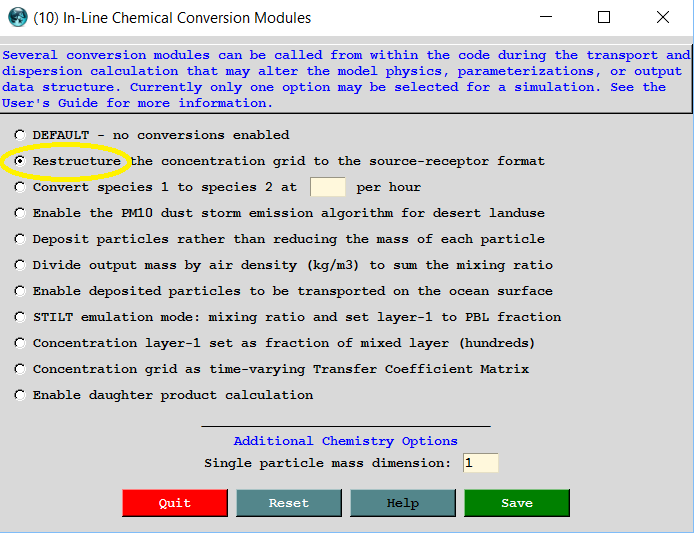This screenshot has height=533, width=694.
Task: Open Help for conversion modules
Action: pos(402,503)
